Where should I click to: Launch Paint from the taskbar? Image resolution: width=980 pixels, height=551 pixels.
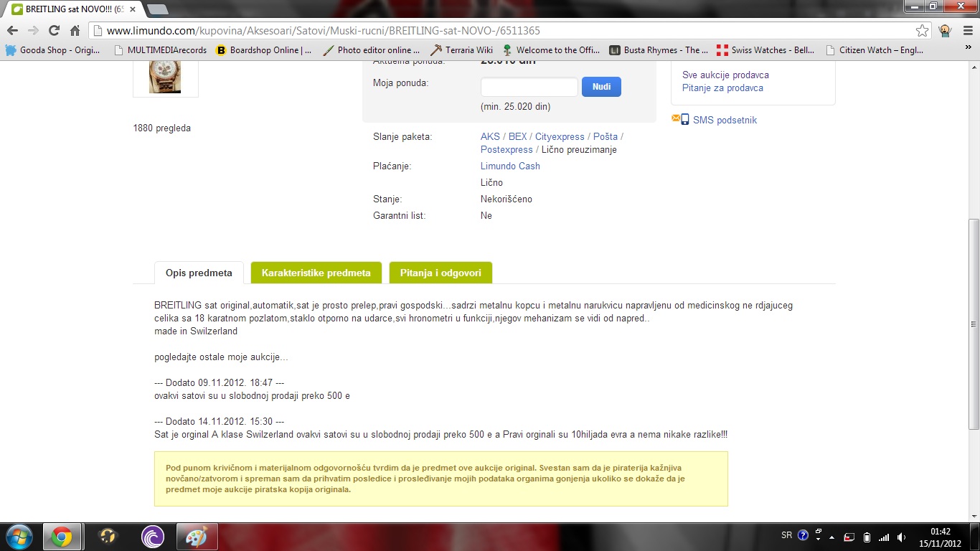click(195, 537)
